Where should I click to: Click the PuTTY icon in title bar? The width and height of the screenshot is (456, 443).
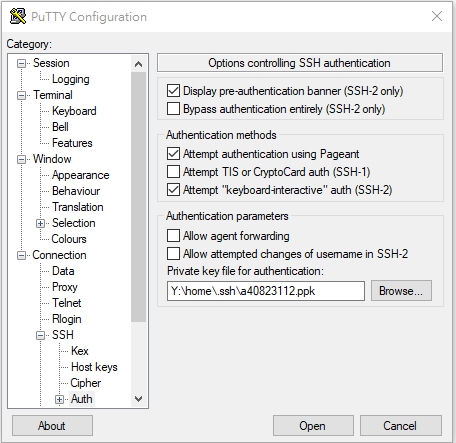18,16
